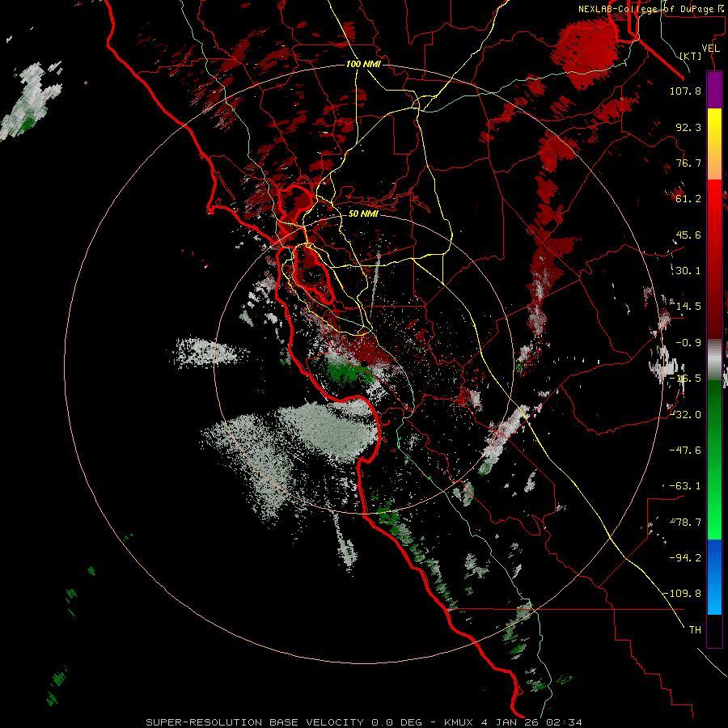This screenshot has height=728, width=728.
Task: Click the VEL legend title
Action: click(x=710, y=49)
